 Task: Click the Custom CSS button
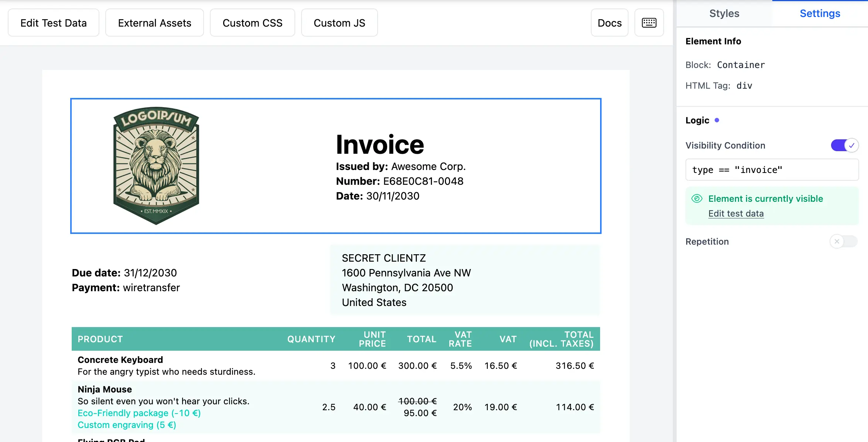tap(252, 23)
